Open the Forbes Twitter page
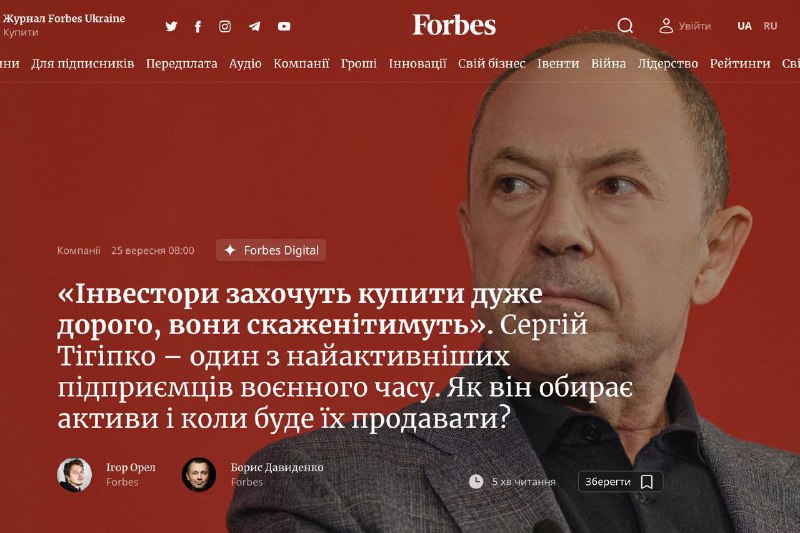Viewport: 800px width, 533px height. click(x=171, y=26)
